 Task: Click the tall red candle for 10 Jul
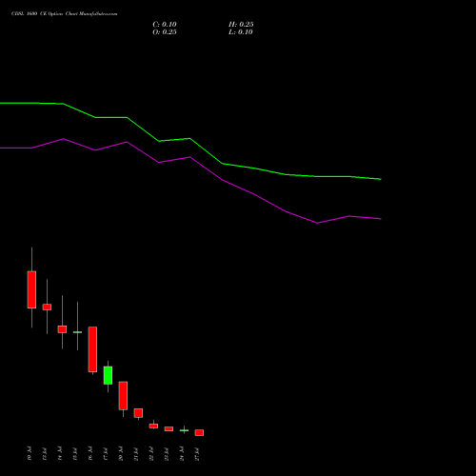31,289
